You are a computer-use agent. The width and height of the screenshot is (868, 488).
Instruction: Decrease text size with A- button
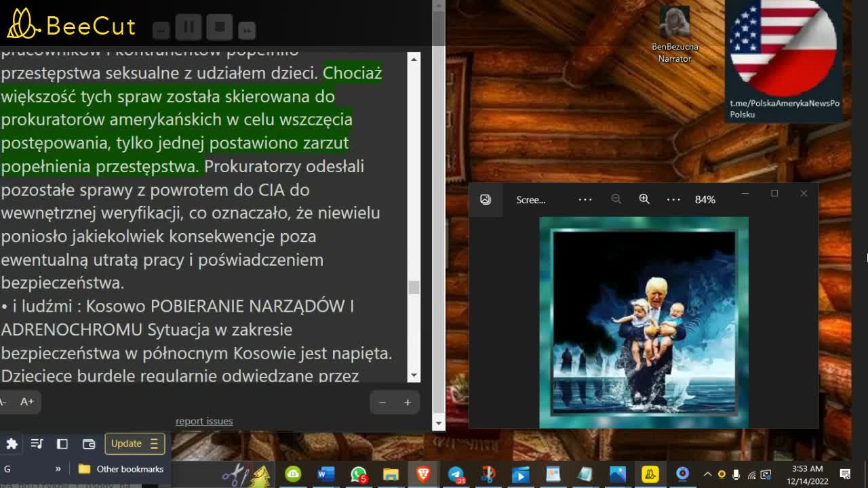coord(3,402)
